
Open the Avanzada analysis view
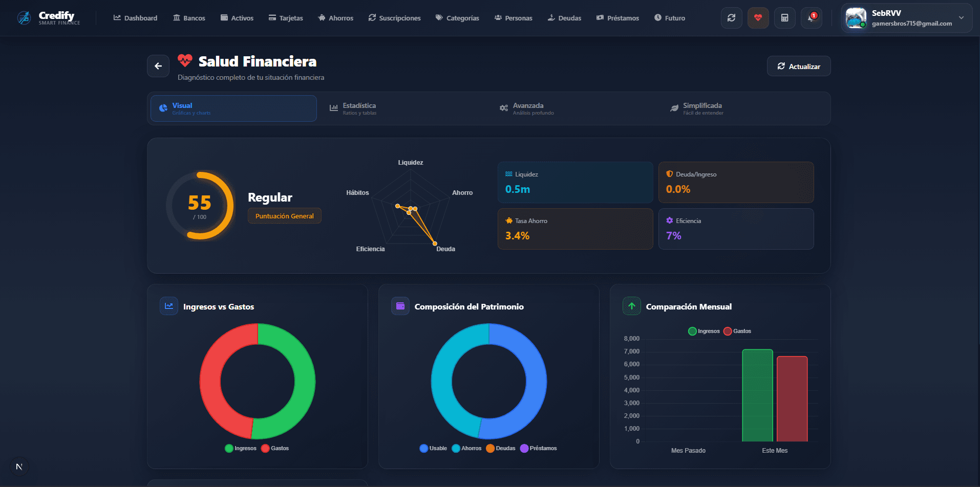pos(528,108)
